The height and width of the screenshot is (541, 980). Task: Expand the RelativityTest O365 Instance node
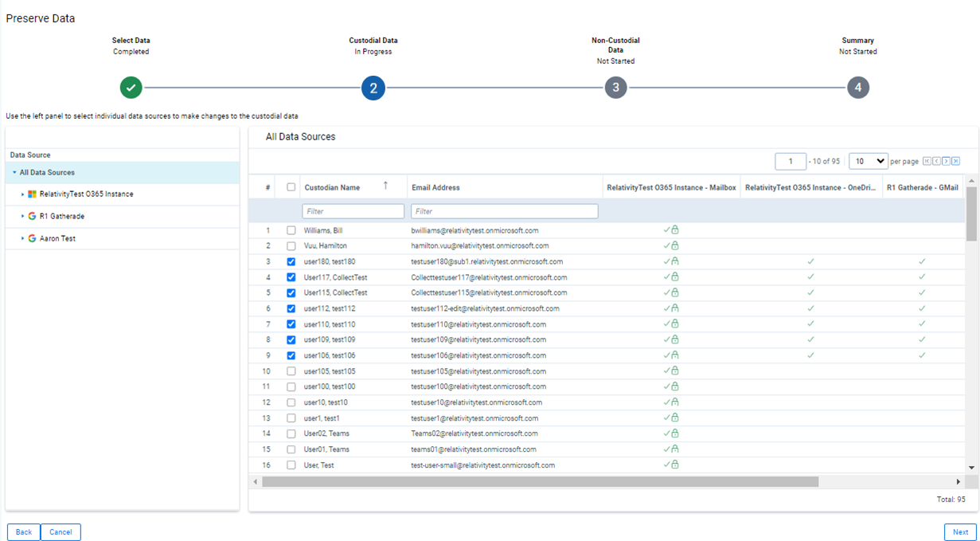pyautogui.click(x=23, y=194)
